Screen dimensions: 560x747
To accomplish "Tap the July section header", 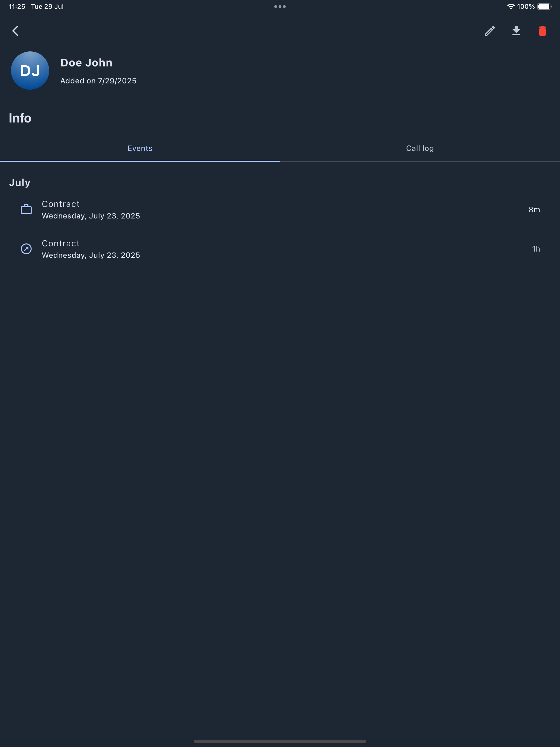I will pos(20,183).
